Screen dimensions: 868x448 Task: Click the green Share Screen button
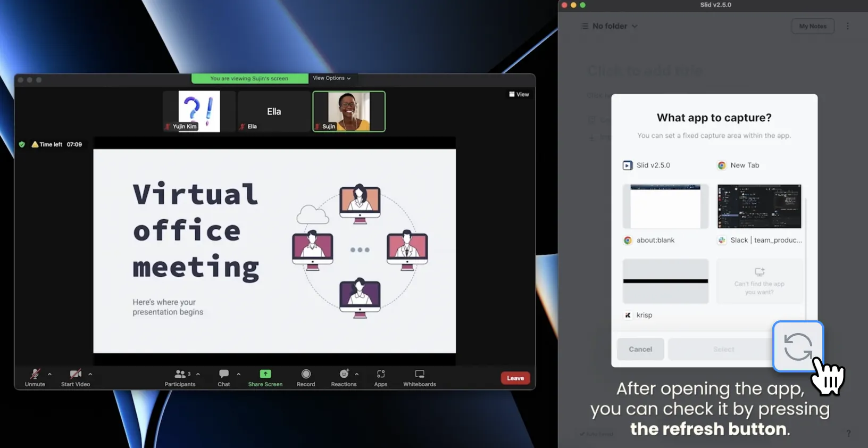pos(265,377)
